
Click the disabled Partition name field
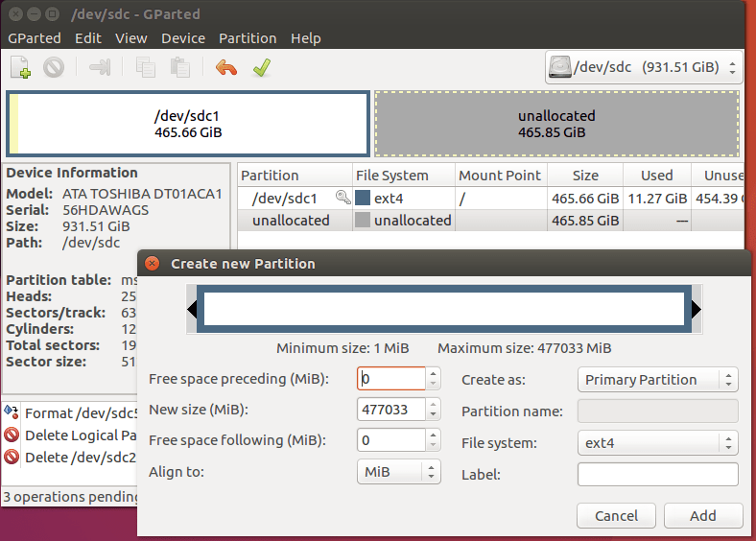point(657,412)
